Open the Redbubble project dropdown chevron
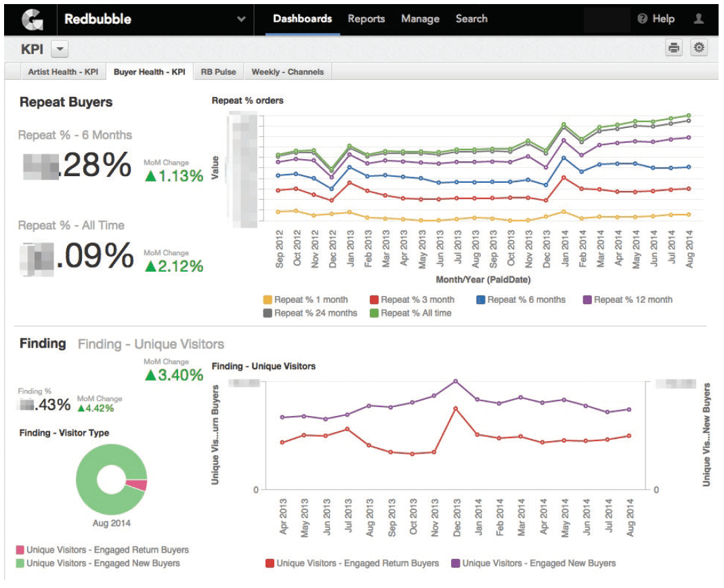Image resolution: width=724 pixels, height=588 pixels. [x=240, y=19]
